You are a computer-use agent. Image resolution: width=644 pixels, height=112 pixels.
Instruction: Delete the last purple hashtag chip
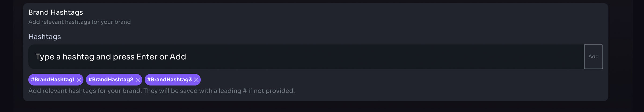pos(196,80)
